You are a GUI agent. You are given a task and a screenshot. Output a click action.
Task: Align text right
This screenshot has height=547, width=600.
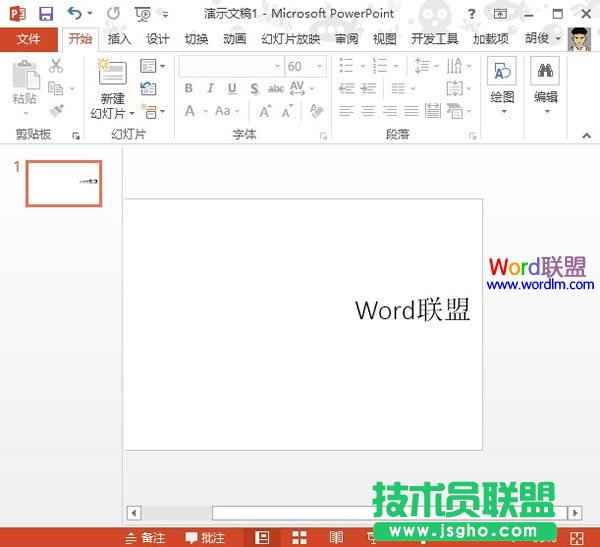point(390,111)
